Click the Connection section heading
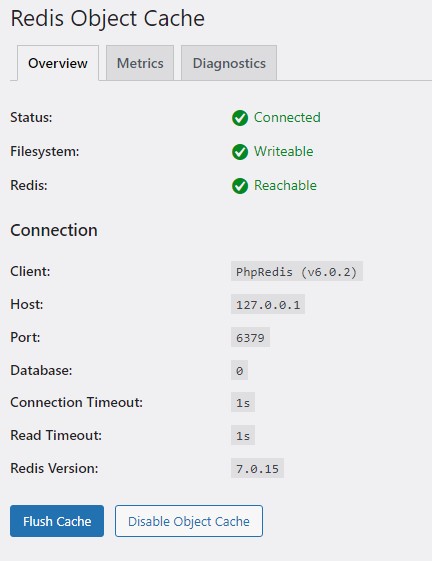The width and height of the screenshot is (432, 561). [x=54, y=230]
